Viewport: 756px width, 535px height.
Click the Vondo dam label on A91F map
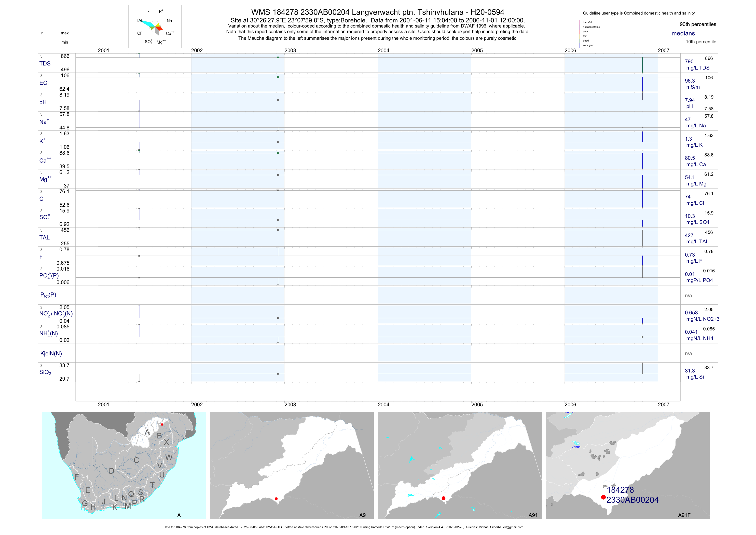coord(576,447)
